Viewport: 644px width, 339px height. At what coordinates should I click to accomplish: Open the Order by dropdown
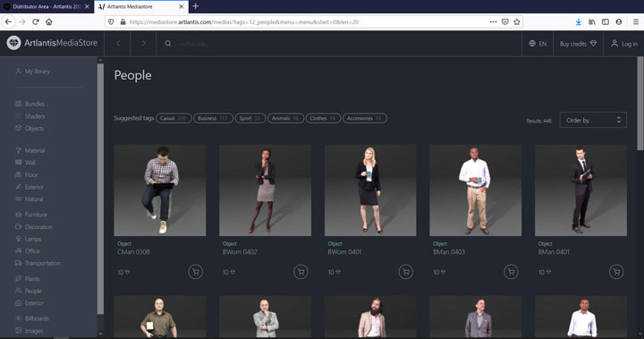pyautogui.click(x=593, y=120)
